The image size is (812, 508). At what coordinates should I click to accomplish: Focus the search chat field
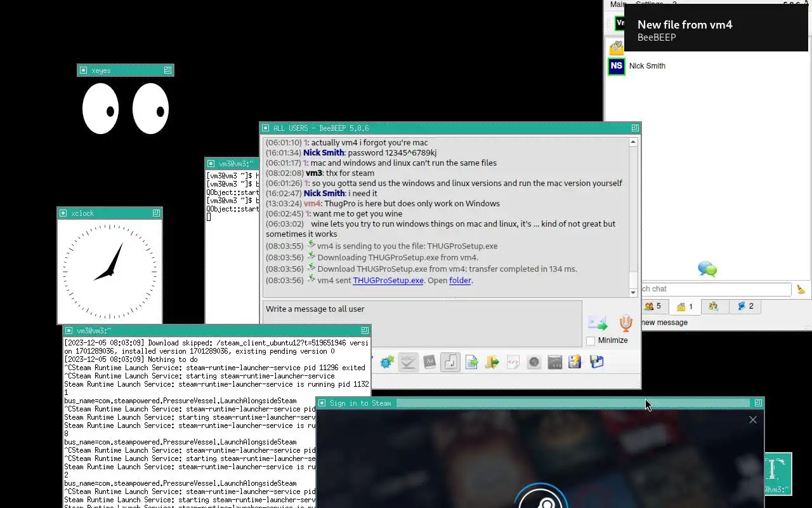pos(716,289)
